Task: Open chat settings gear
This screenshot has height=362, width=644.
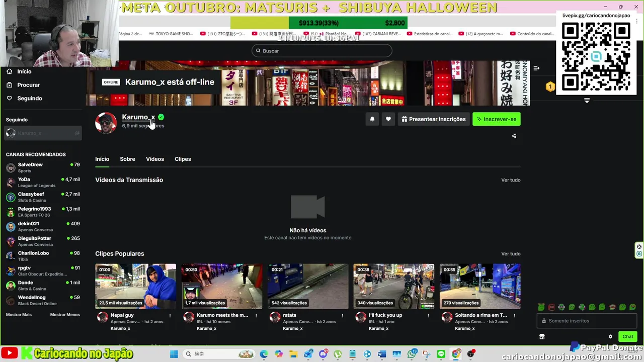Action: pyautogui.click(x=610, y=336)
